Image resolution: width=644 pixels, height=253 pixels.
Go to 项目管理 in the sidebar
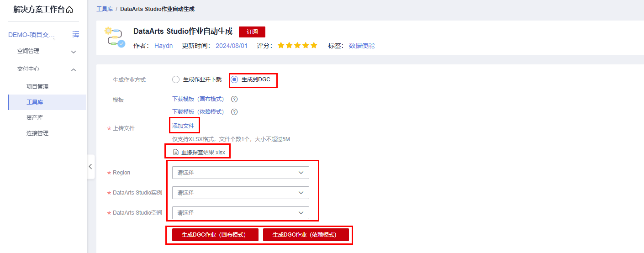(x=37, y=87)
